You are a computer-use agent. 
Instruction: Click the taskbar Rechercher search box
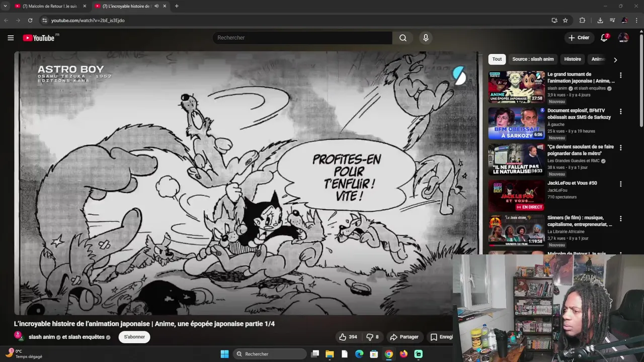[x=270, y=354]
